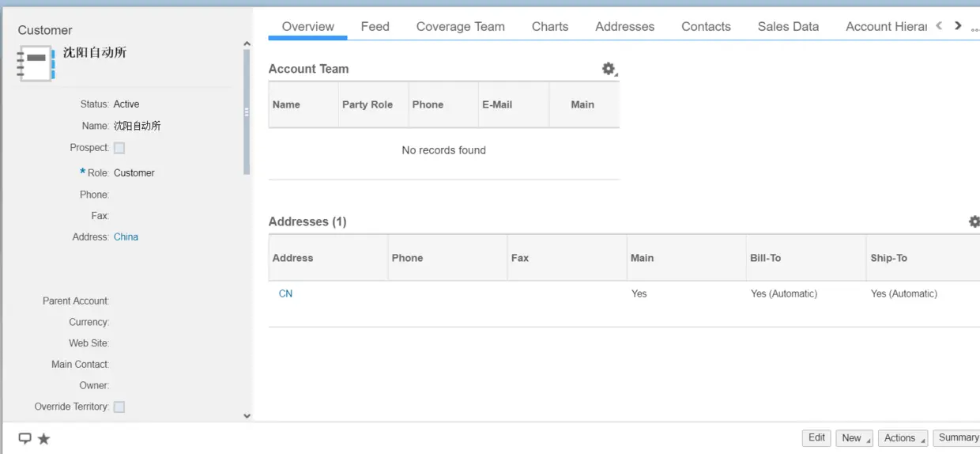Expand the New button menu

coord(854,438)
